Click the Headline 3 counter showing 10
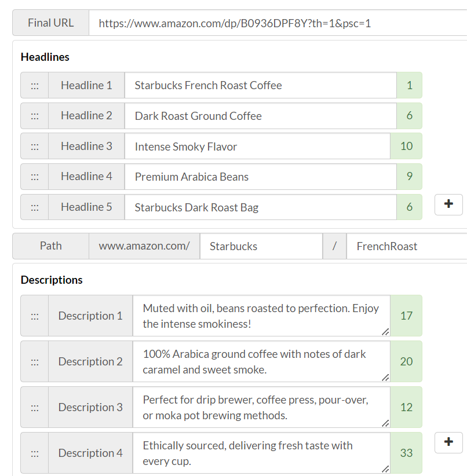This screenshot has width=467, height=476. tap(406, 146)
